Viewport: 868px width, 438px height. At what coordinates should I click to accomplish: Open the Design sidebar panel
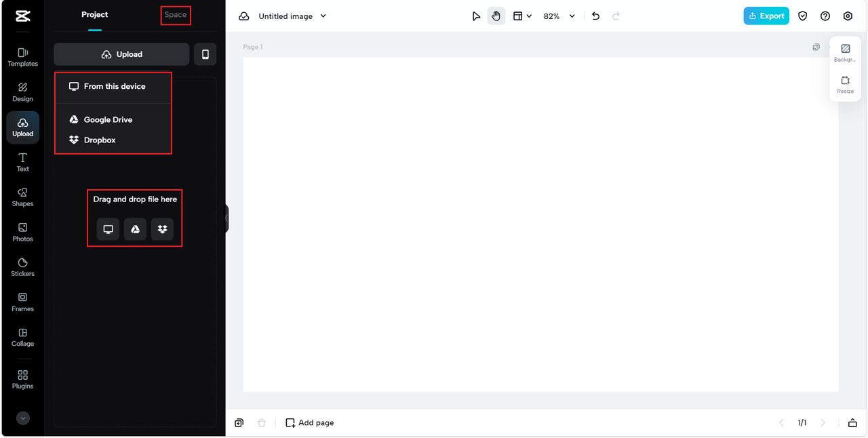pos(22,92)
